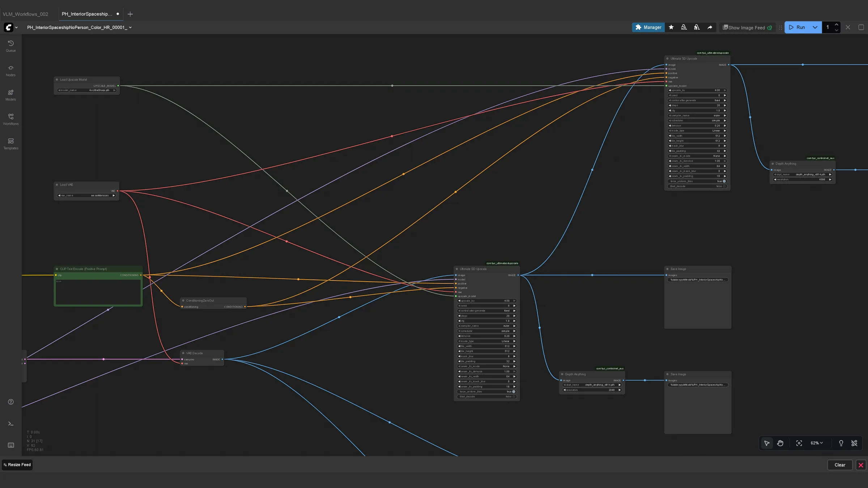Image resolution: width=868 pixels, height=488 pixels.
Task: Expand the workflow name dropdown chevron
Action: point(130,27)
